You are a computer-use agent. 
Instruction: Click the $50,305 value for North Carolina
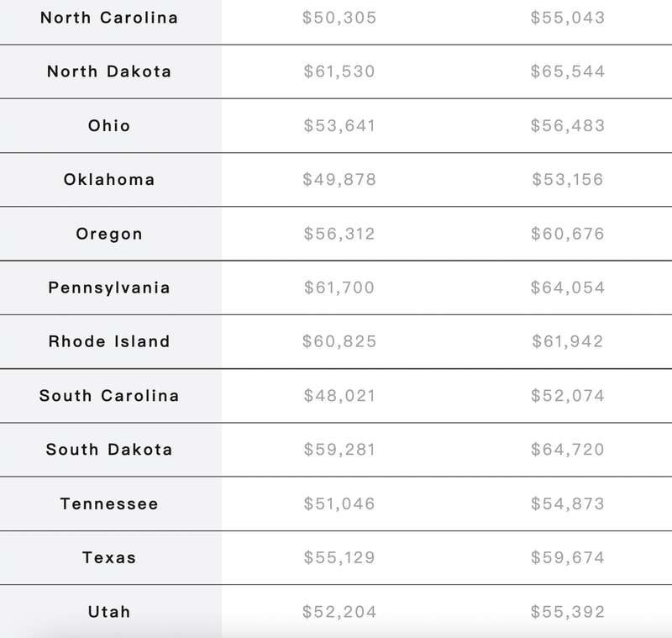pyautogui.click(x=339, y=18)
